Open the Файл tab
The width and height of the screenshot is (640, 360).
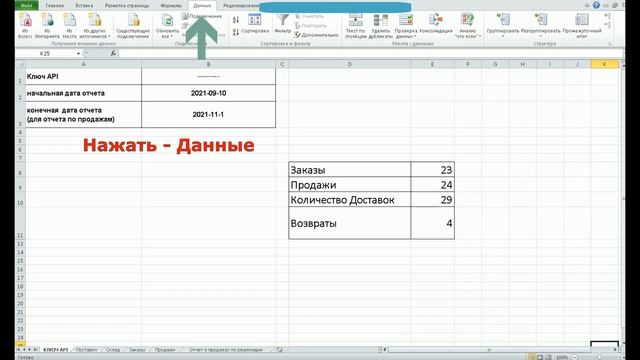pos(27,5)
